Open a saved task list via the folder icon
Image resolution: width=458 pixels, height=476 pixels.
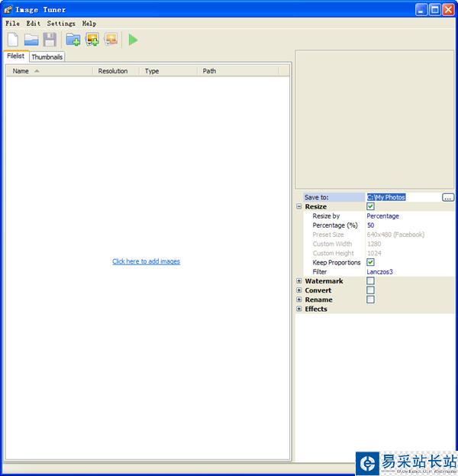(x=31, y=40)
